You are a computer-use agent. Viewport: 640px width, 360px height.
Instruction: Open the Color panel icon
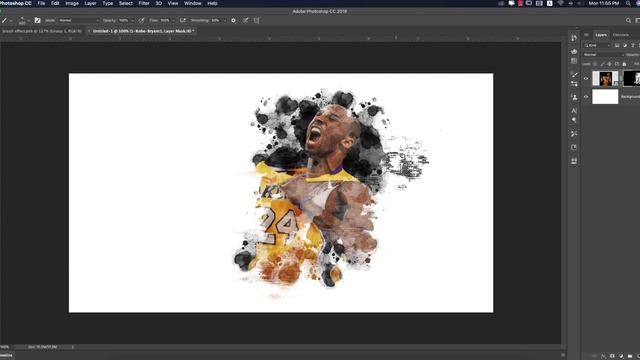[574, 51]
